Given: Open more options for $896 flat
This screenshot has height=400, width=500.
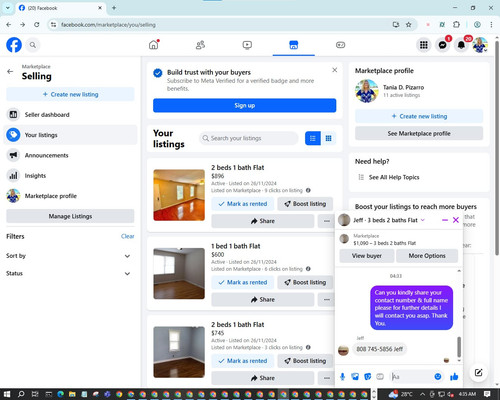Looking at the screenshot, I should pyautogui.click(x=326, y=221).
